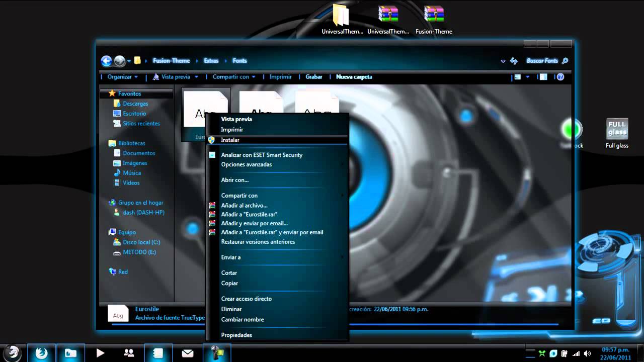Click the Buscar Fonts search field
The image size is (644, 362).
[542, 61]
